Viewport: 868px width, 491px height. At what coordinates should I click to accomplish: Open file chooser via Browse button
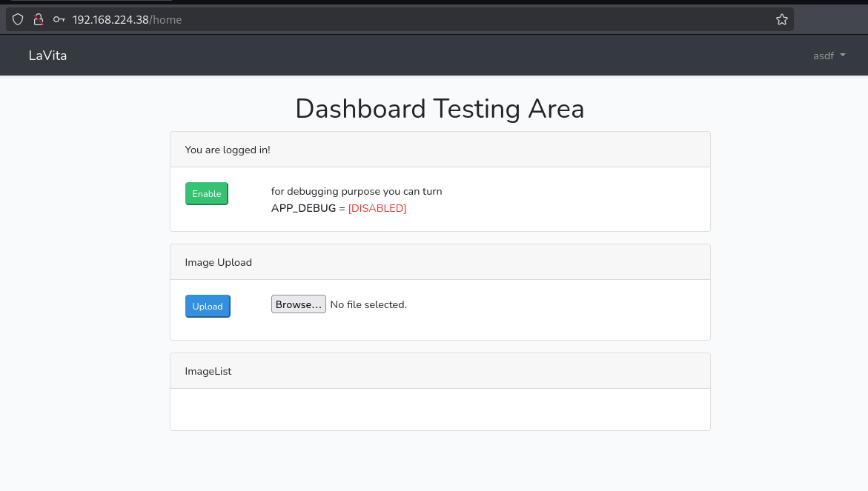click(299, 304)
